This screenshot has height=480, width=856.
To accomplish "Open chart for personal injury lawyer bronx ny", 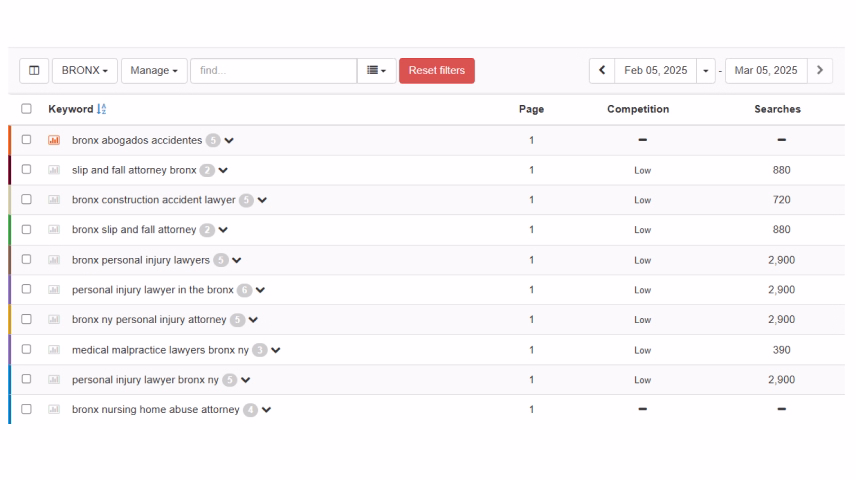I will pyautogui.click(x=54, y=380).
